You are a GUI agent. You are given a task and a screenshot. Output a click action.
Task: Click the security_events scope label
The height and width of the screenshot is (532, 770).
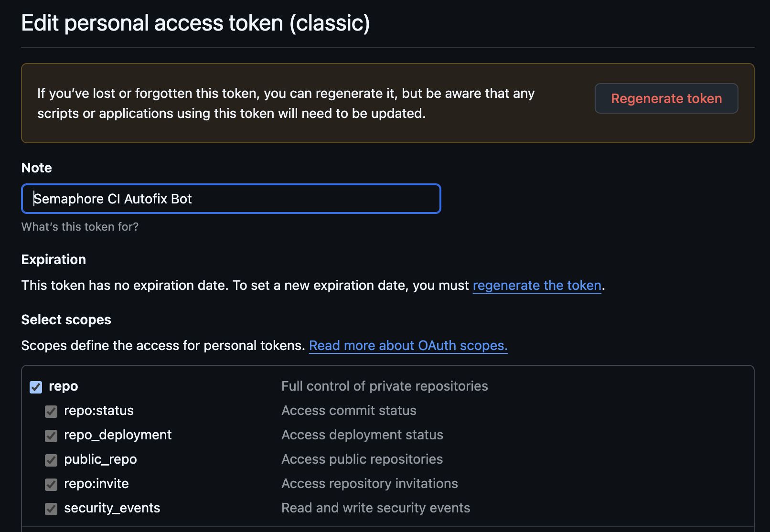(x=112, y=508)
